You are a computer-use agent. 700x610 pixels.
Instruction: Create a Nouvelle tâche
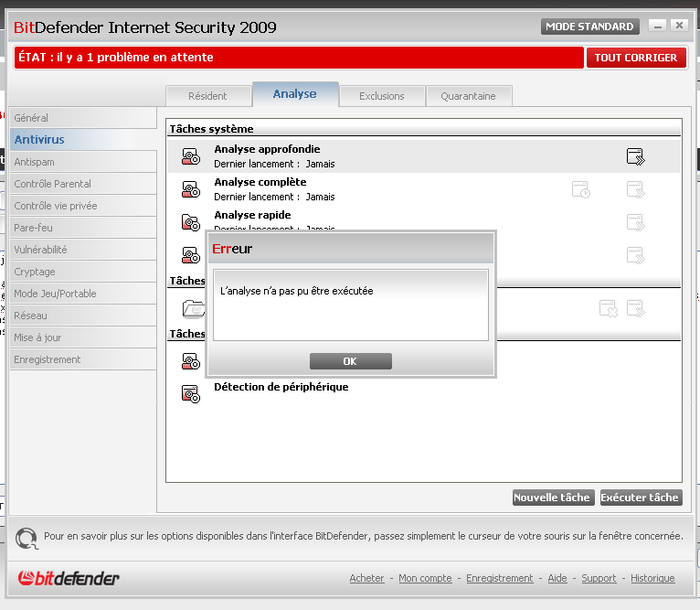553,498
